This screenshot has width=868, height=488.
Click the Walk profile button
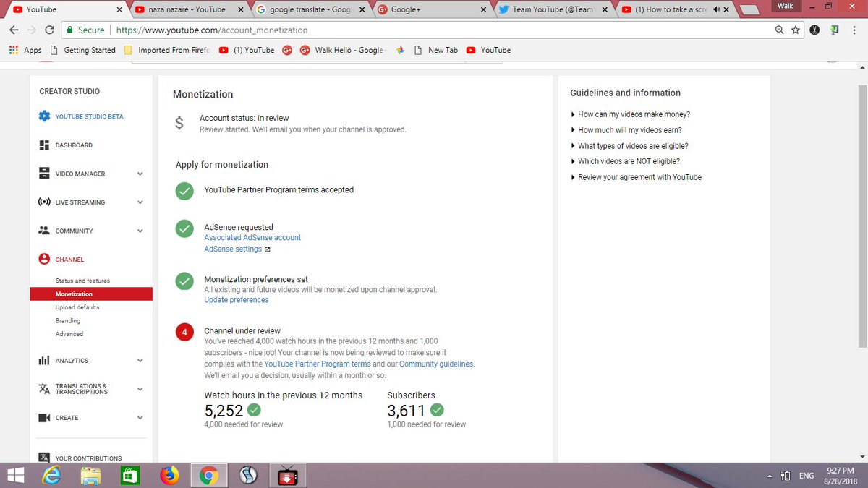(x=785, y=6)
